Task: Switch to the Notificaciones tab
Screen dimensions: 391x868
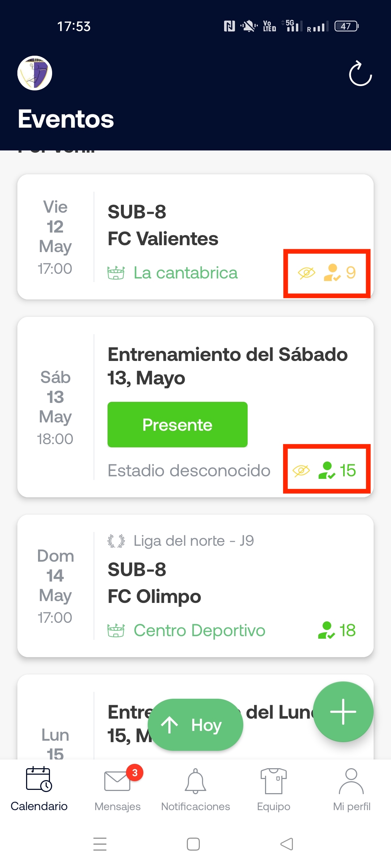Action: point(195,789)
